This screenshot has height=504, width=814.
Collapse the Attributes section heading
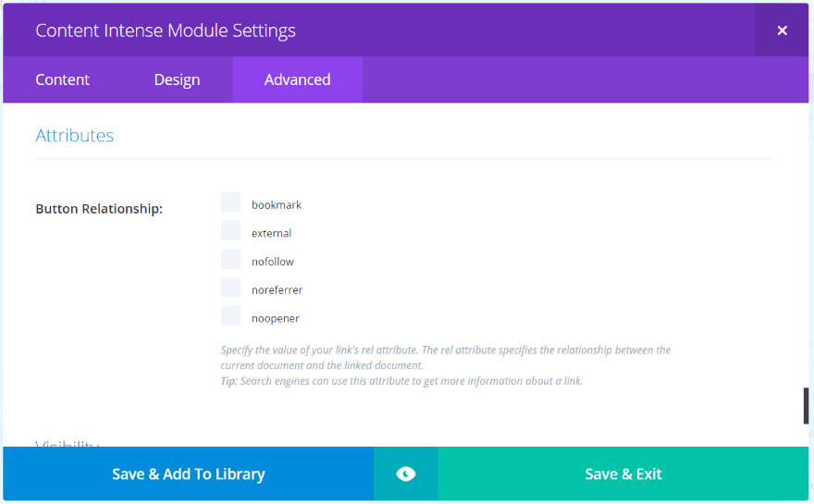75,136
